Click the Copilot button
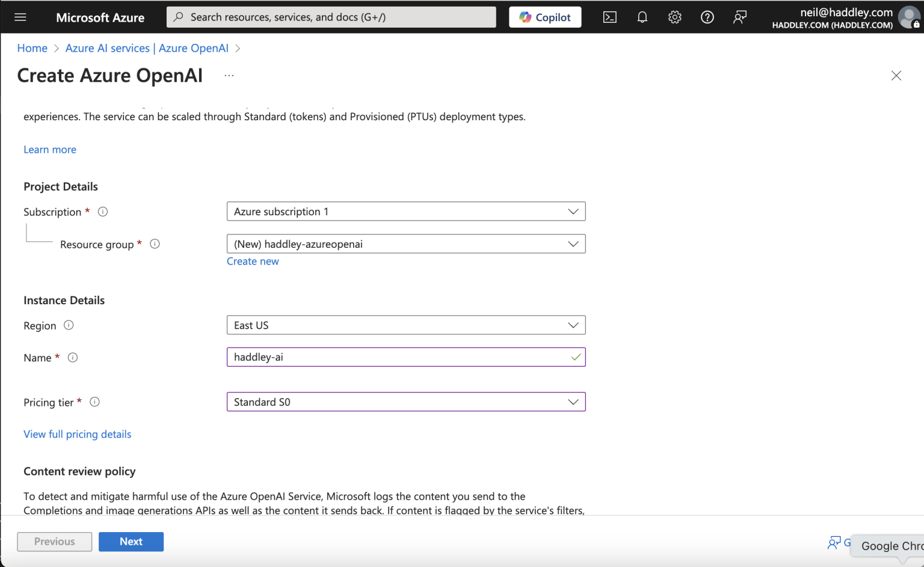Image resolution: width=924 pixels, height=567 pixels. (544, 17)
